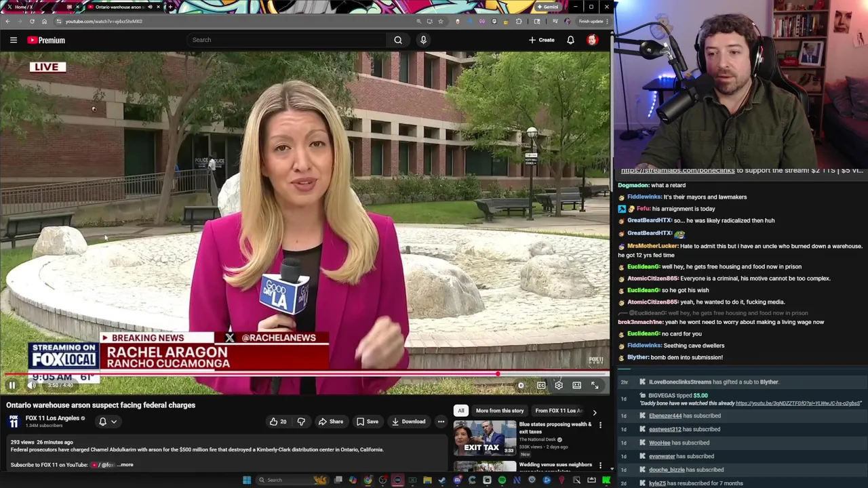The image size is (868, 488).
Task: Open File Explorer from taskbar
Action: pyautogui.click(x=427, y=480)
